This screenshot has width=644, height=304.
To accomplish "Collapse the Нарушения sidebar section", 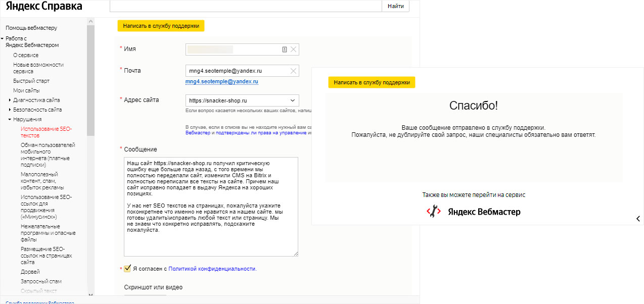I will [x=10, y=119].
